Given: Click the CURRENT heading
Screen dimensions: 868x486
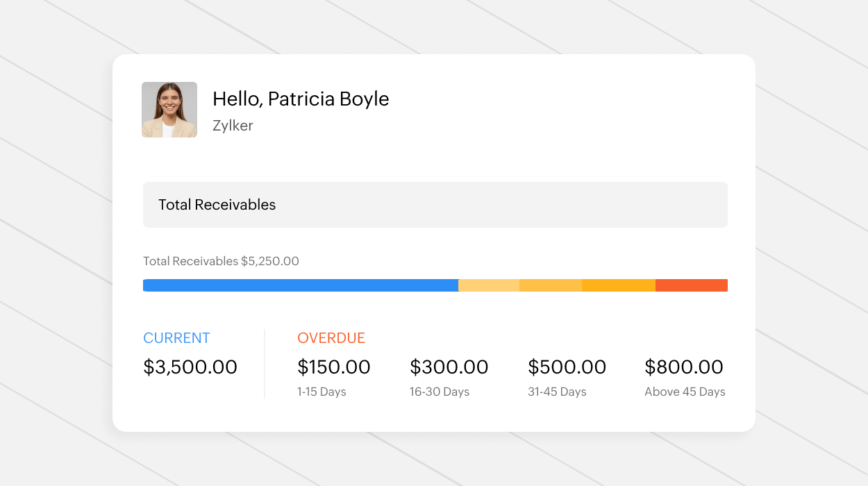Looking at the screenshot, I should pyautogui.click(x=176, y=338).
